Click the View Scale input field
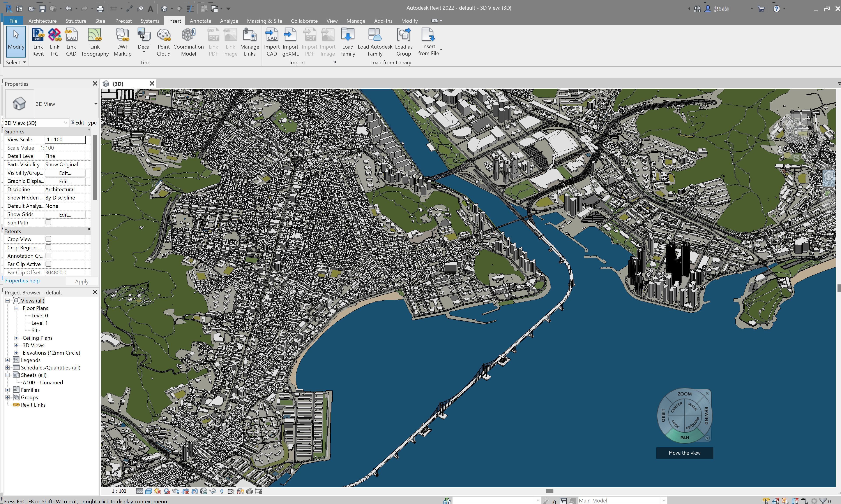Viewport: 841px width, 504px height. tap(65, 140)
